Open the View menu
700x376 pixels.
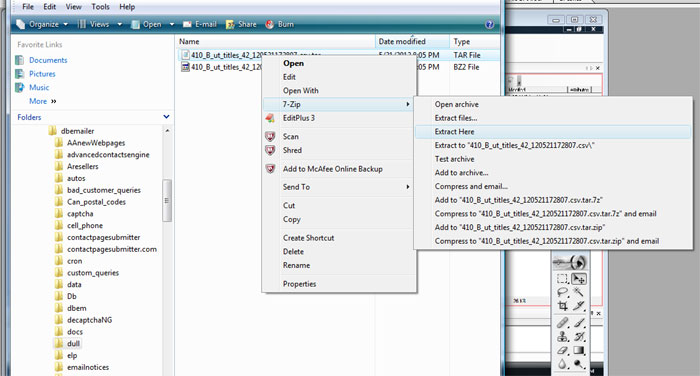[x=74, y=7]
